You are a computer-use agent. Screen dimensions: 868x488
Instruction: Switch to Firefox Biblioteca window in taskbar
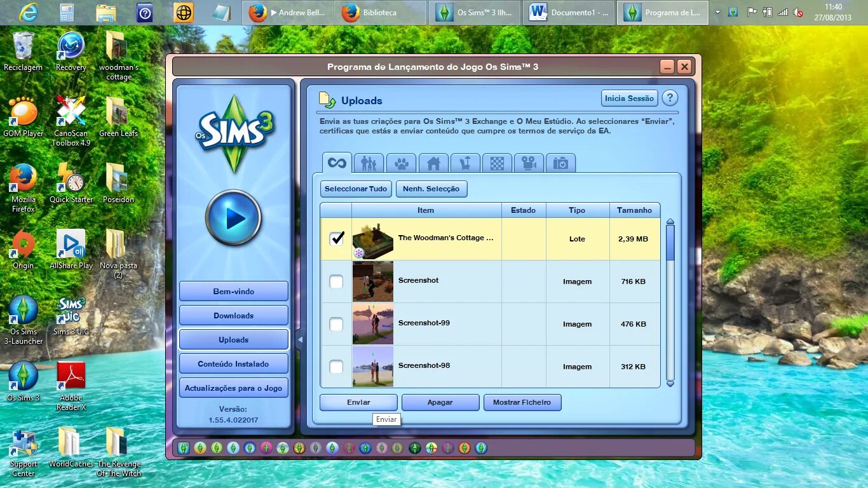[381, 13]
